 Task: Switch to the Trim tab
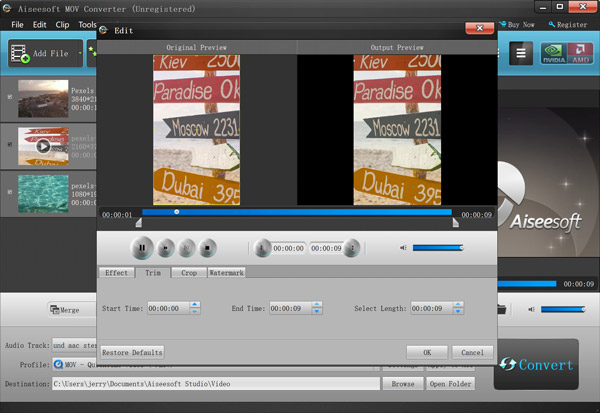coord(153,273)
